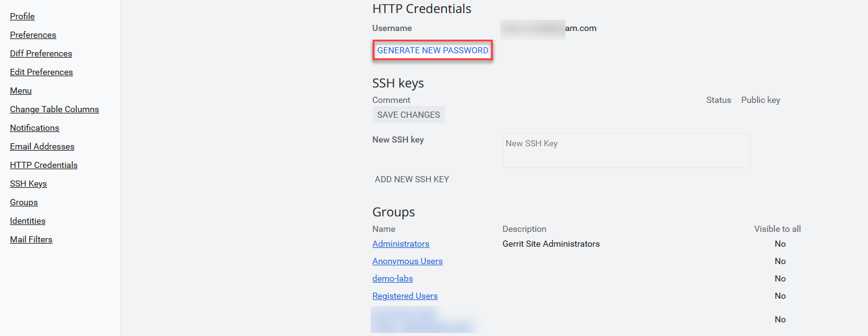Click the SSH keys heading
Viewport: 868px width, 336px height.
(x=398, y=83)
